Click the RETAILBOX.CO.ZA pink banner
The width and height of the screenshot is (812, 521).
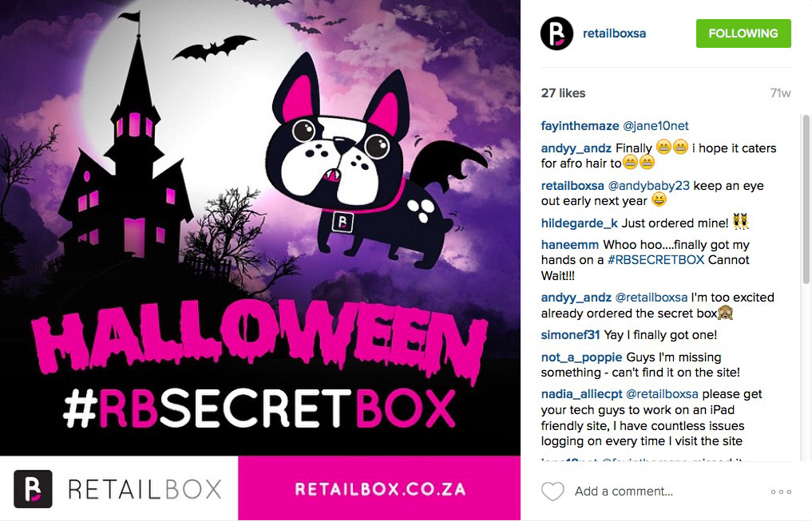point(379,488)
